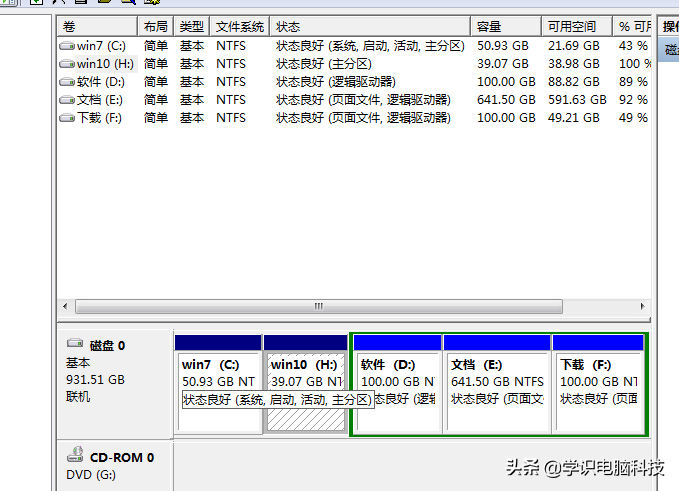
Task: Select the 软件 (D:) volume name in list
Action: 100,81
